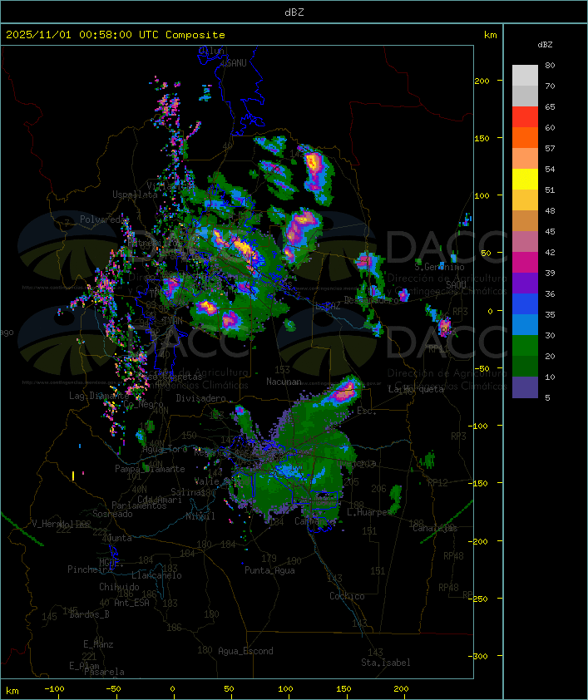588x700 pixels.
Task: Click the dark green 10-20 dBZ swatch
Action: tap(525, 367)
